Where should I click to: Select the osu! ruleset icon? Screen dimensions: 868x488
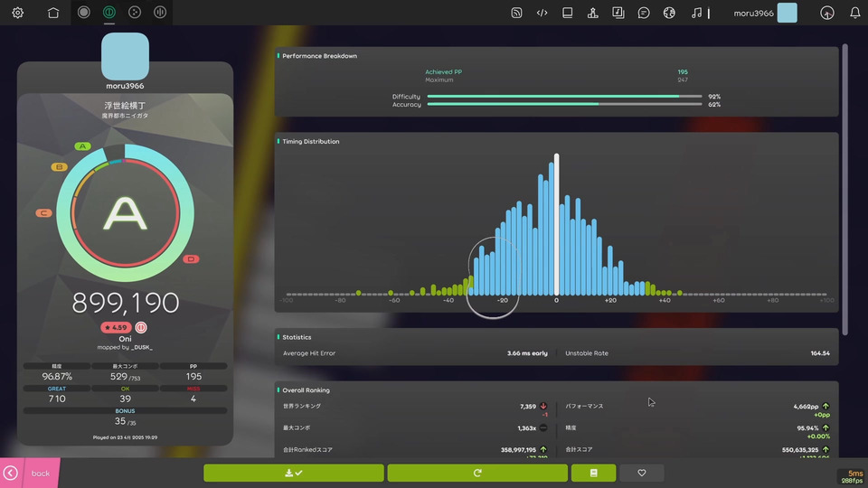click(x=83, y=12)
